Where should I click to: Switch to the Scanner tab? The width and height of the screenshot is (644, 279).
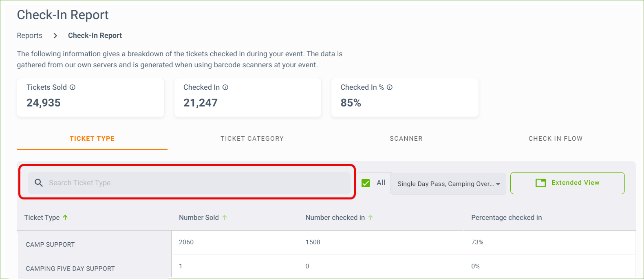coord(406,139)
